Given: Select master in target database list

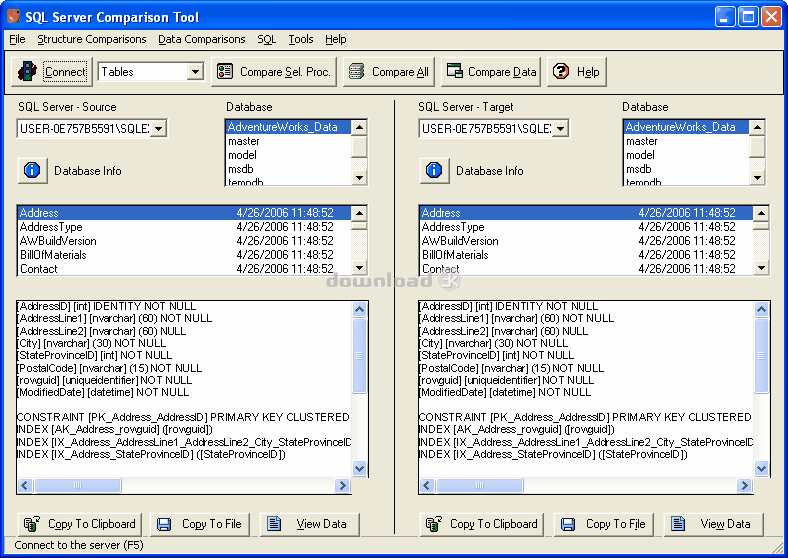Looking at the screenshot, I should pyautogui.click(x=686, y=141).
